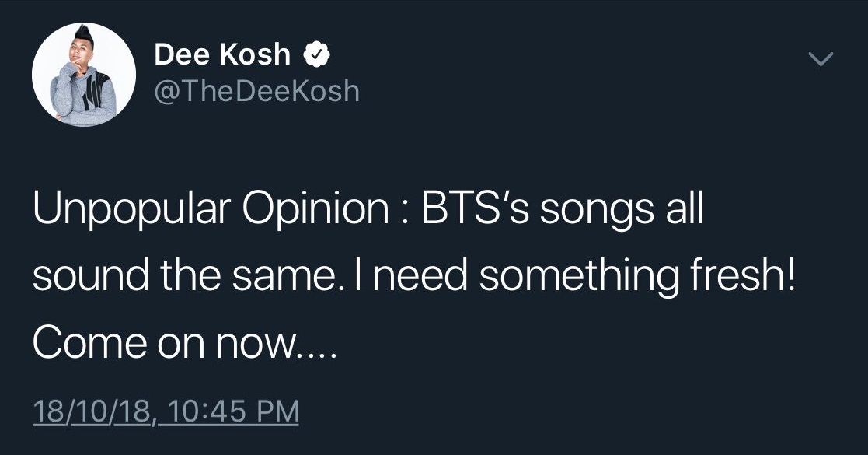Image resolution: width=868 pixels, height=455 pixels.
Task: Open the Dee Kosh display name
Action: (x=222, y=54)
